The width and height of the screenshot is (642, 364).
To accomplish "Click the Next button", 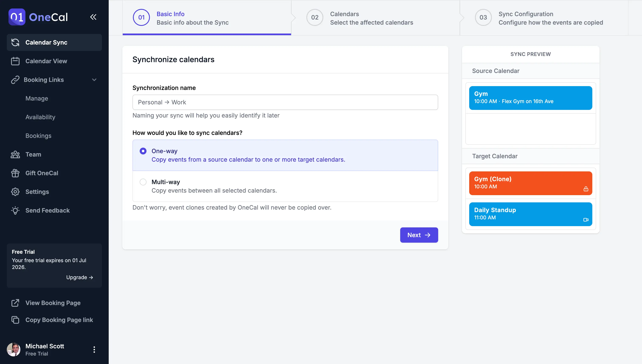I will (x=419, y=235).
